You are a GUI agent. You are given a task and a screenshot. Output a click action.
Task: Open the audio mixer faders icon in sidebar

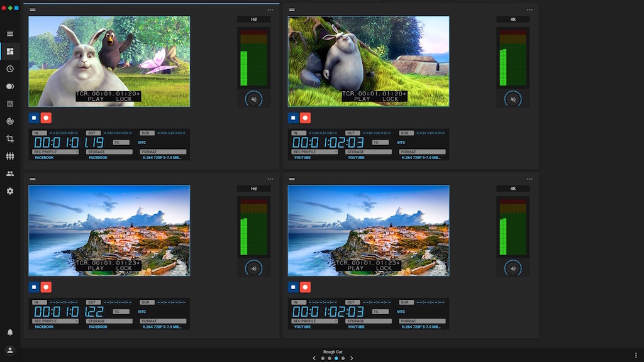(10, 156)
